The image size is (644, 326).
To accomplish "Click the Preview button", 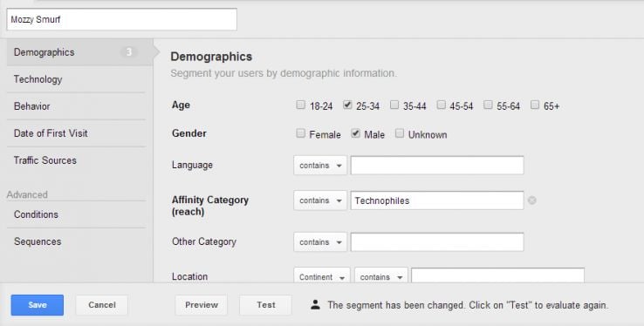I will (x=202, y=305).
